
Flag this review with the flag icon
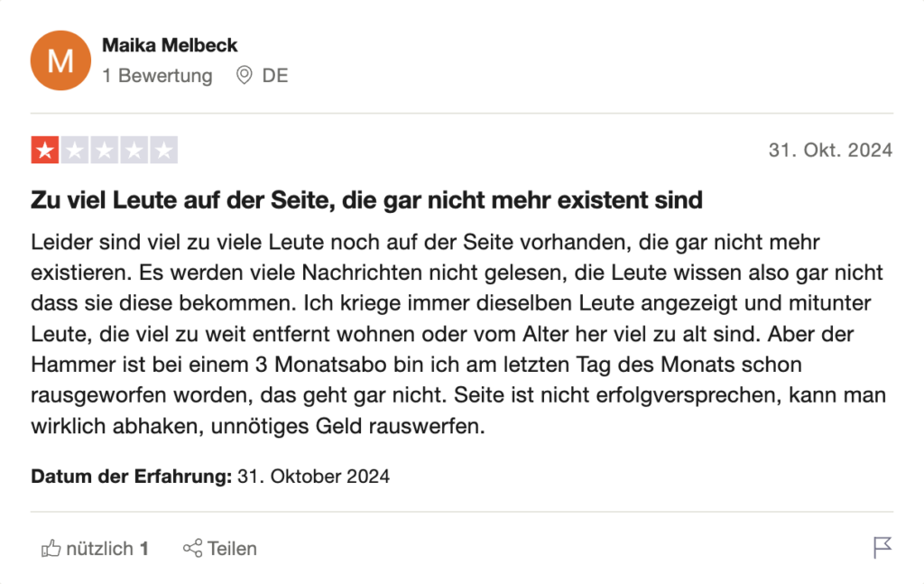pyautogui.click(x=882, y=548)
